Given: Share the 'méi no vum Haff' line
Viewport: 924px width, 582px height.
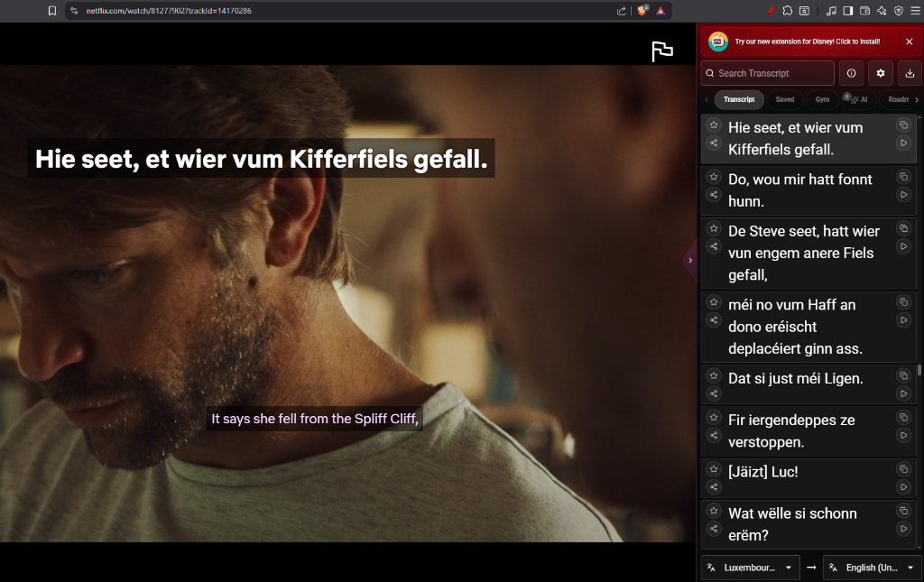Looking at the screenshot, I should [714, 320].
